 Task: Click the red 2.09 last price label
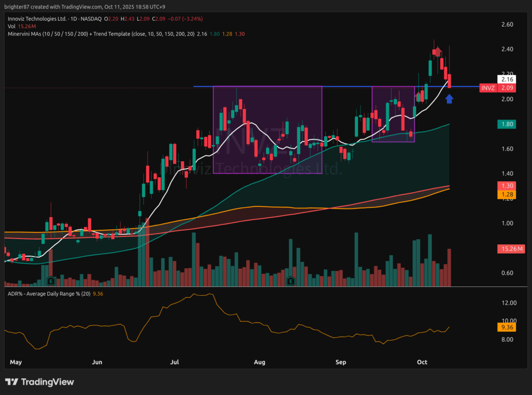[x=506, y=88]
